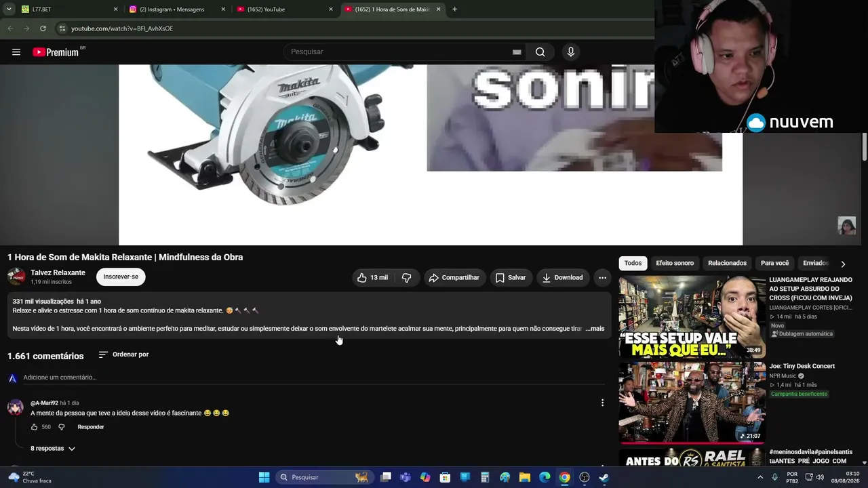Open the @A-Mari92 commenter avatar
868x488 pixels.
[x=16, y=407]
